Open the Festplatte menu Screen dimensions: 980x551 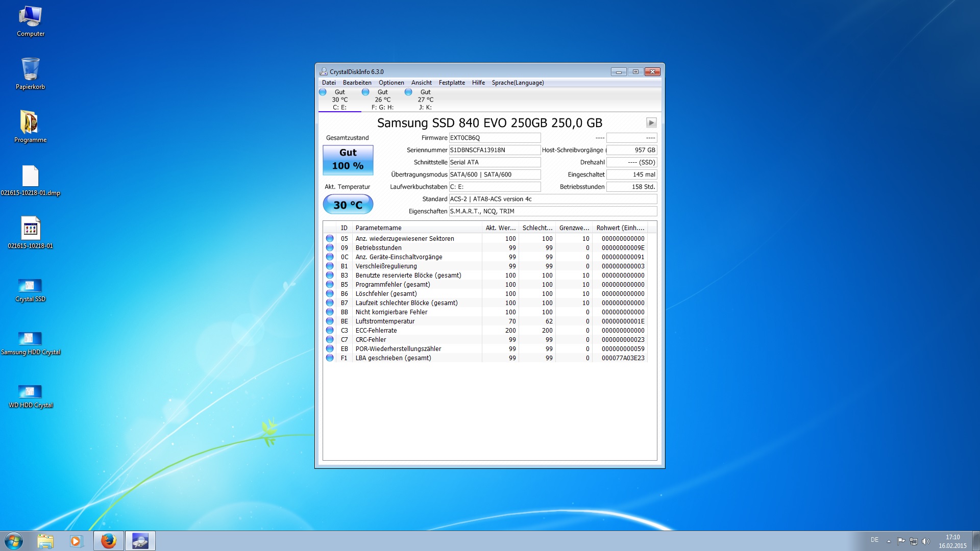coord(452,83)
